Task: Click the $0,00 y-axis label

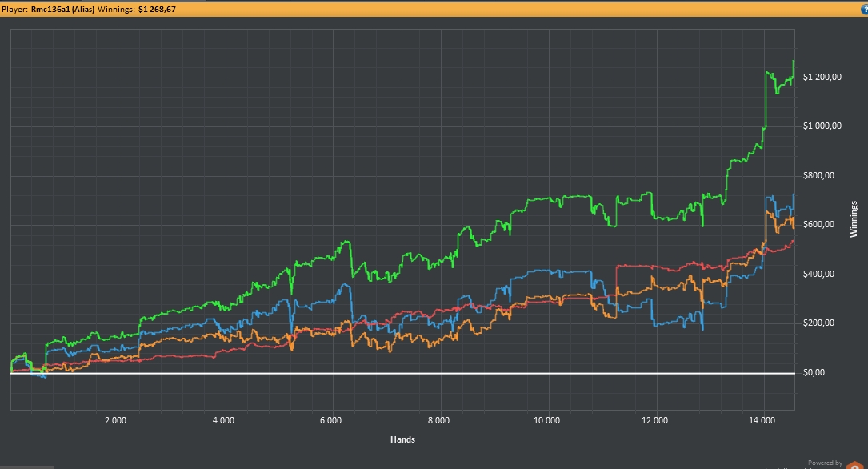Action: click(x=816, y=373)
